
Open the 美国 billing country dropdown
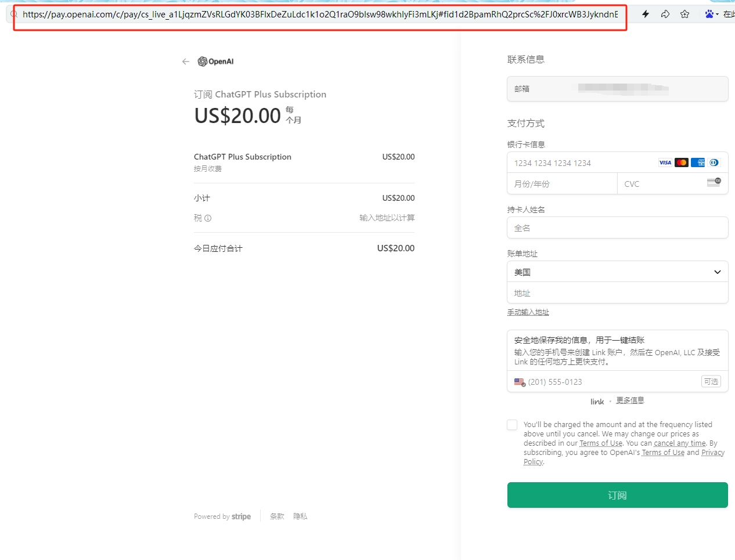tap(617, 272)
